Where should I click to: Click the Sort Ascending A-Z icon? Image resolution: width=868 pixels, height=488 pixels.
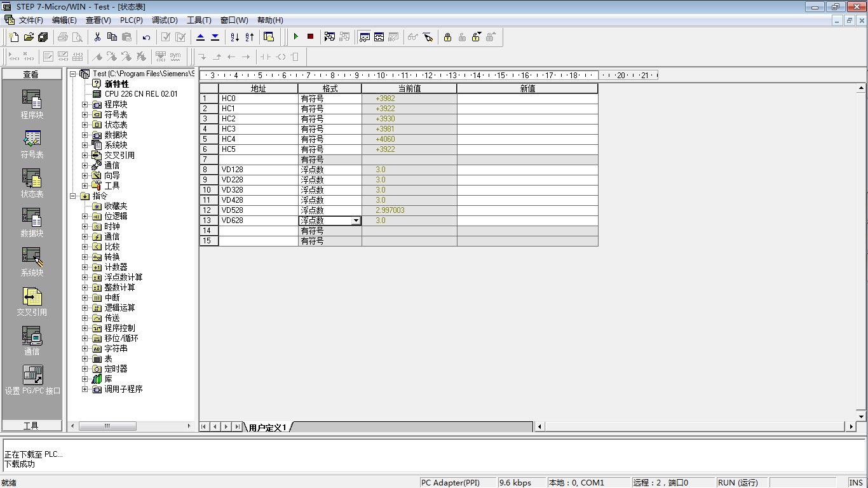(235, 37)
